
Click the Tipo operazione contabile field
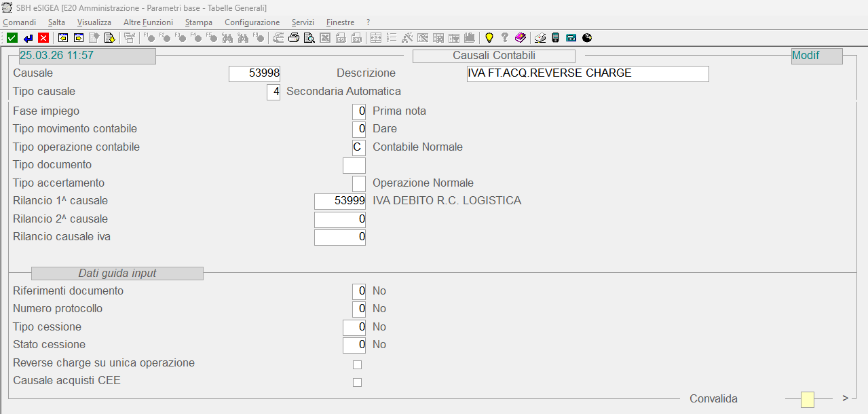[x=359, y=147]
